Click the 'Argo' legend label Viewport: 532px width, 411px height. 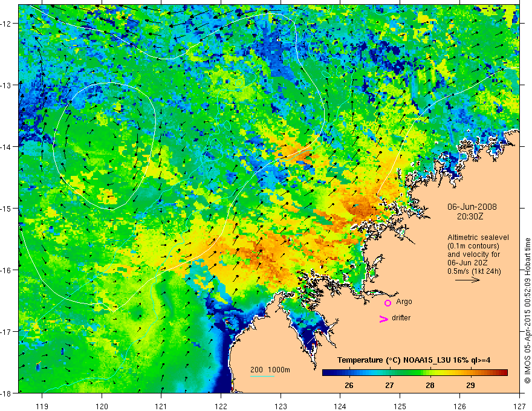(x=404, y=302)
